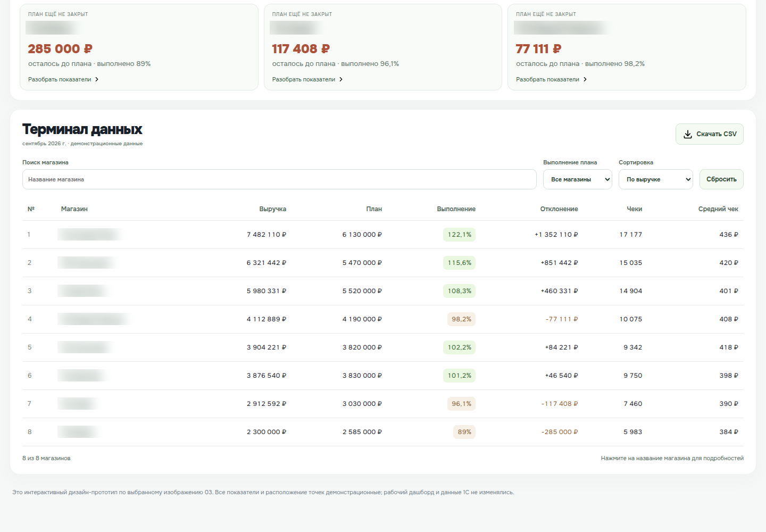Click the deviation value -77 111 ₽ in the table
766x532 pixels.
click(562, 319)
